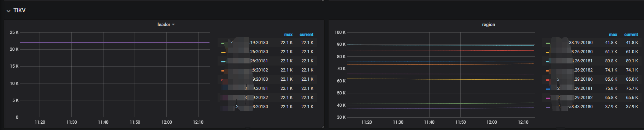
Task: Sort region legend by current column
Action: (631, 35)
